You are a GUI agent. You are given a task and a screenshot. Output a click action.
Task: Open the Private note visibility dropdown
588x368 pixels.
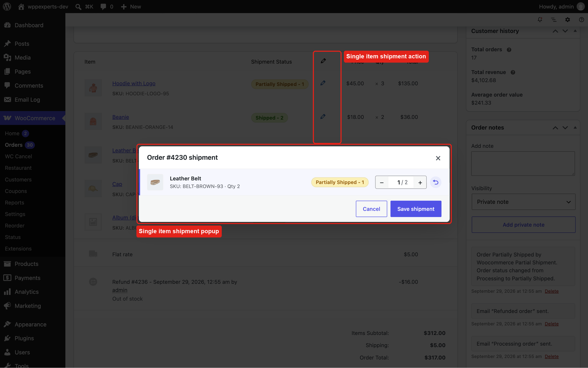[523, 202]
